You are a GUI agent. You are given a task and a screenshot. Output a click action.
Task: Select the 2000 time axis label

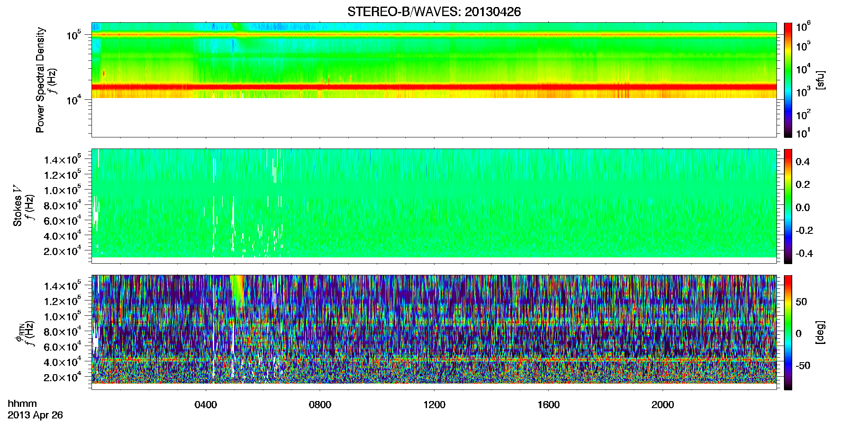click(663, 404)
